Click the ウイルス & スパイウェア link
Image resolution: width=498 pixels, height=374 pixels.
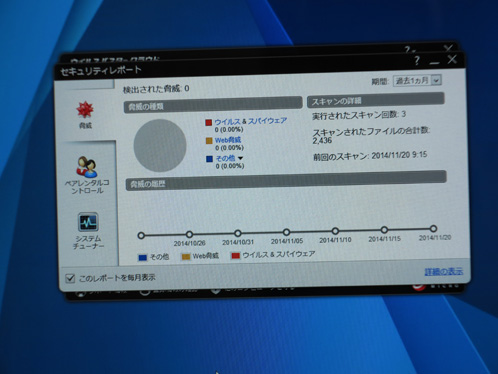click(250, 121)
